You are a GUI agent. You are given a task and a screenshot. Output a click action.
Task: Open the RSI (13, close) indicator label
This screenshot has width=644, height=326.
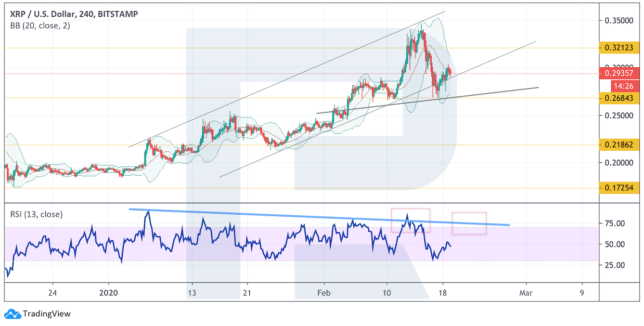[37, 214]
